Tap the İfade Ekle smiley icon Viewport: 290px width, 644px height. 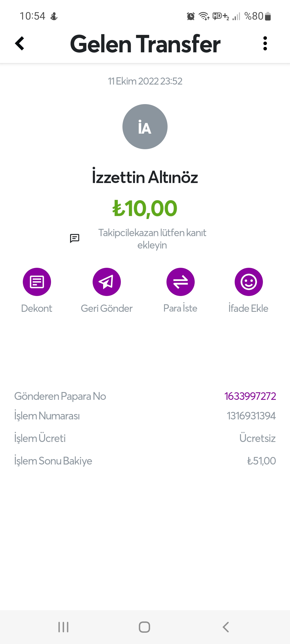click(249, 282)
